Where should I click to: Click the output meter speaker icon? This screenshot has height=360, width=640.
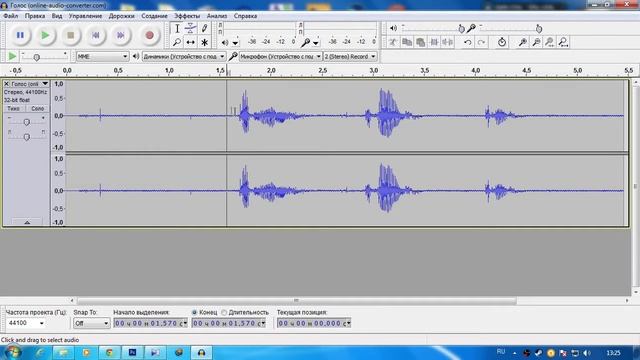click(x=225, y=42)
